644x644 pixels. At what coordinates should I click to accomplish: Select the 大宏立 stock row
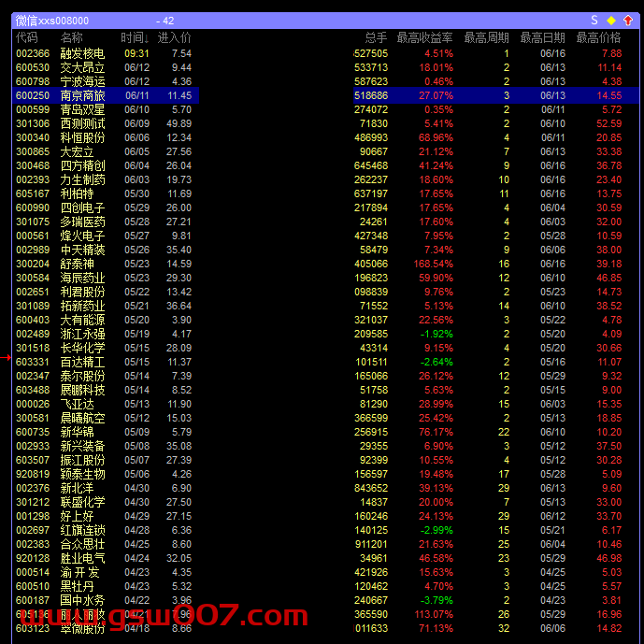(x=325, y=151)
